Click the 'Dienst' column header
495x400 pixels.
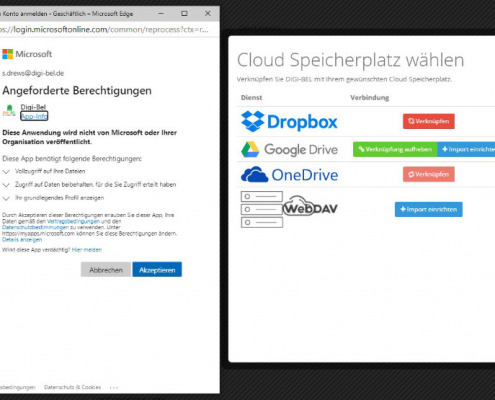pos(251,98)
